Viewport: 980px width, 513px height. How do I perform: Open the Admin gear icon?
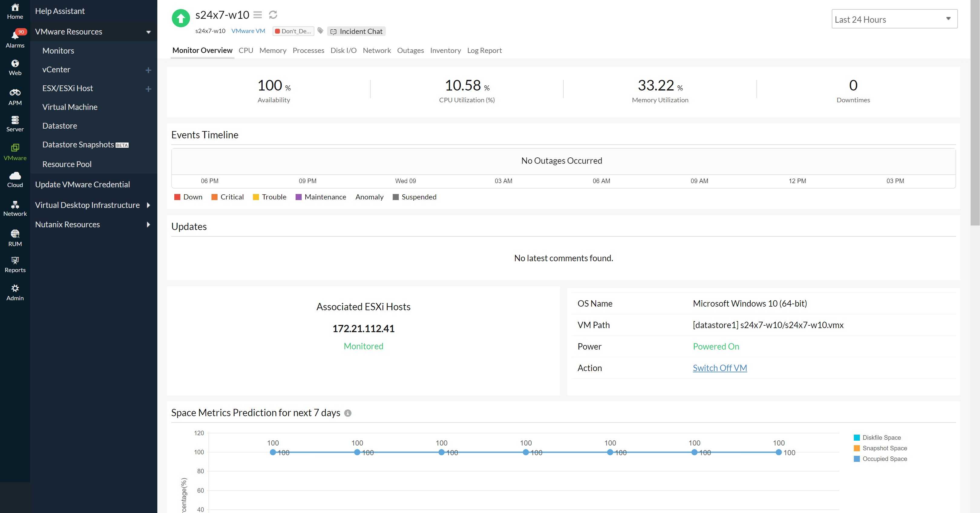click(x=15, y=288)
